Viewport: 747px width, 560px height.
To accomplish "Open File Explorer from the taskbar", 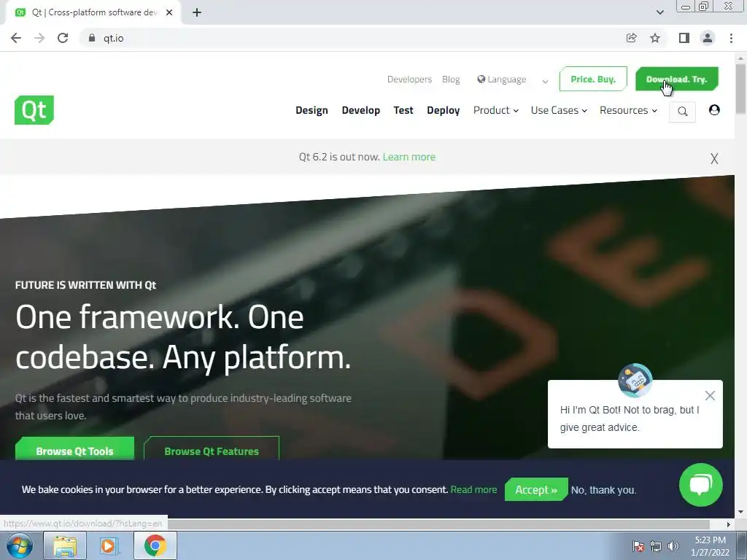I will (65, 545).
